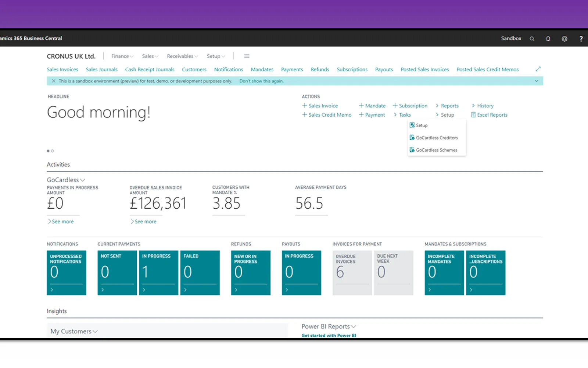This screenshot has height=368, width=588.
Task: Click the GoCardless Schemes icon
Action: click(x=412, y=150)
